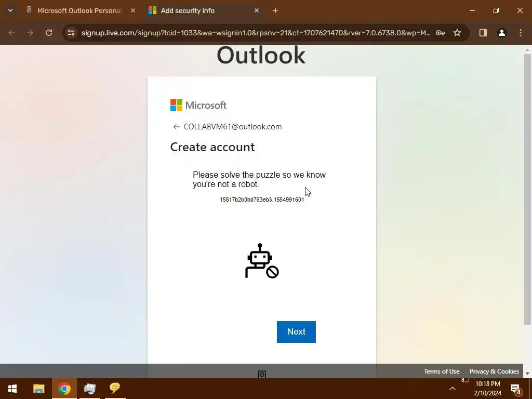Image resolution: width=532 pixels, height=399 pixels.
Task: Open the notification center icon
Action: [x=515, y=389]
